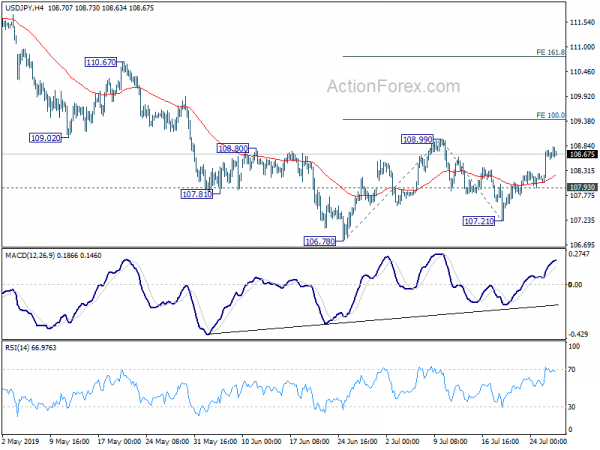Click the 107.235 price axis value
600x450 pixels.
(x=582, y=220)
